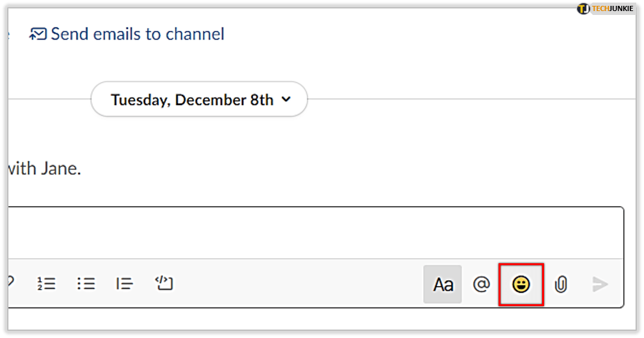The image size is (644, 338).
Task: Click the horizontal date divider line
Action: click(467, 99)
